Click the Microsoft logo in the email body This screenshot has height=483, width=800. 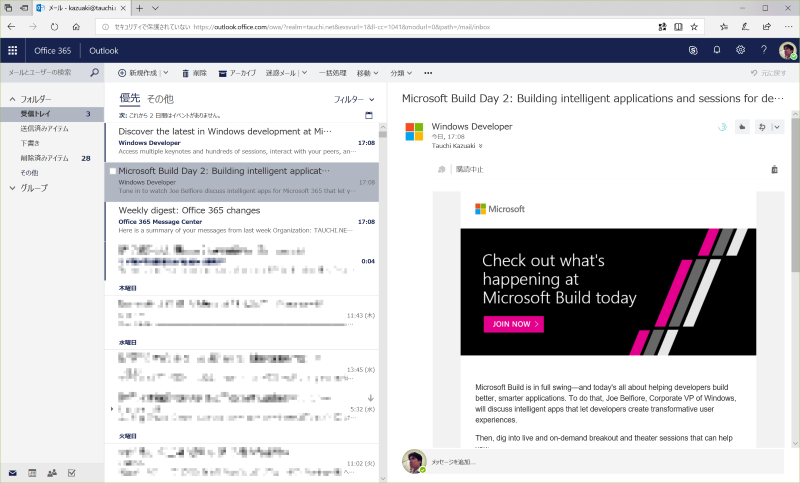500,209
